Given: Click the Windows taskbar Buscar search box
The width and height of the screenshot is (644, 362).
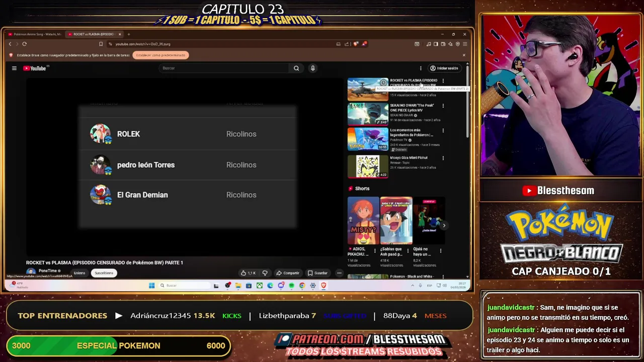Looking at the screenshot, I should tap(184, 286).
